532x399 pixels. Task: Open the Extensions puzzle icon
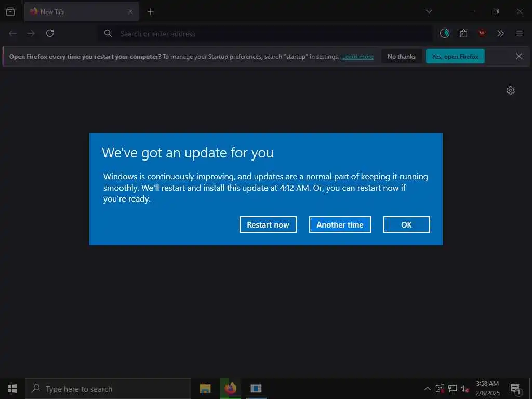(463, 33)
